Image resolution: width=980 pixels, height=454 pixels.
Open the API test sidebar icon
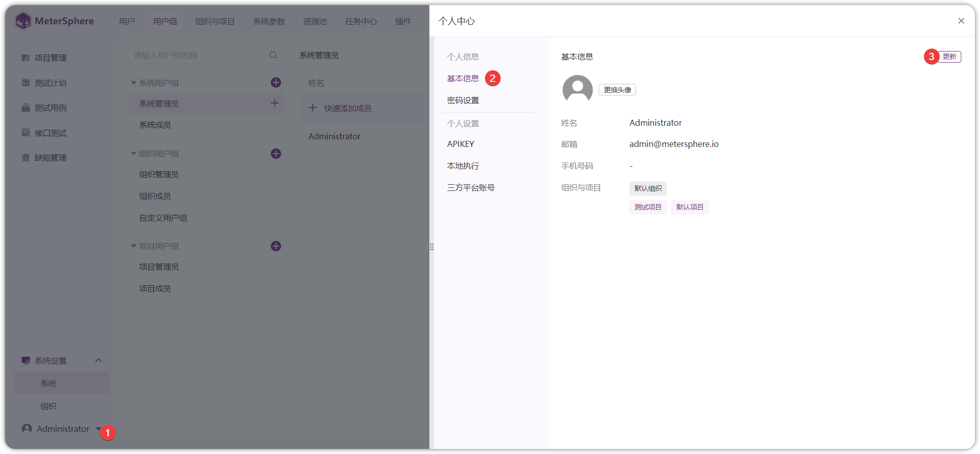[x=26, y=132]
